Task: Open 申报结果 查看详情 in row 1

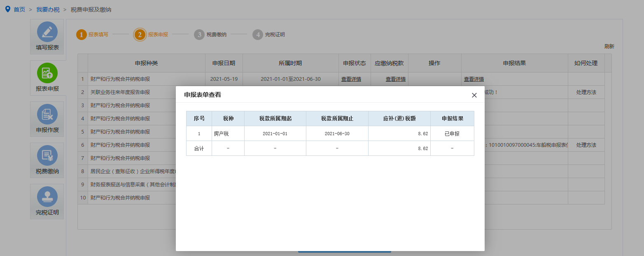Action: (x=474, y=79)
